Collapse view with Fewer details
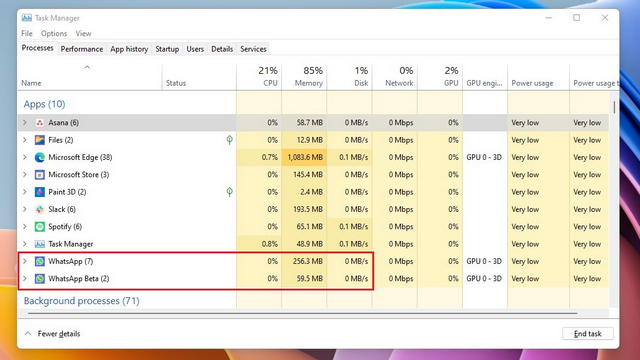Image resolution: width=640 pixels, height=360 pixels. coord(52,333)
